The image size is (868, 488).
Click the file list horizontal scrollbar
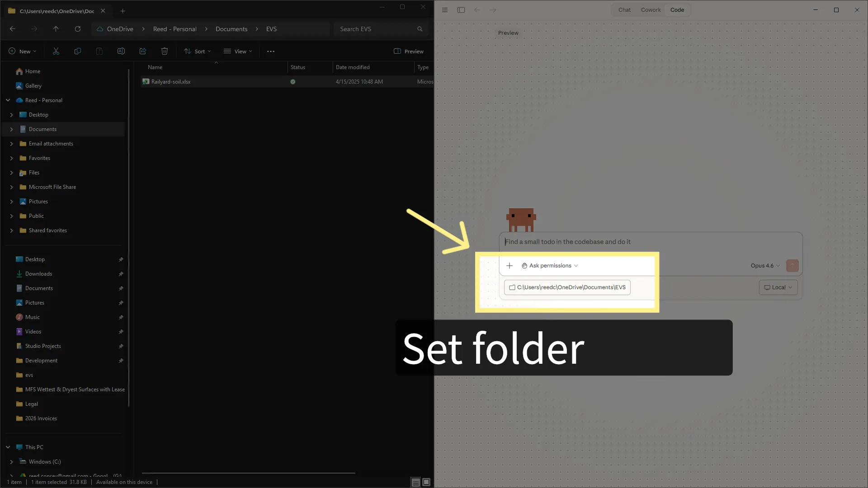tap(249, 473)
